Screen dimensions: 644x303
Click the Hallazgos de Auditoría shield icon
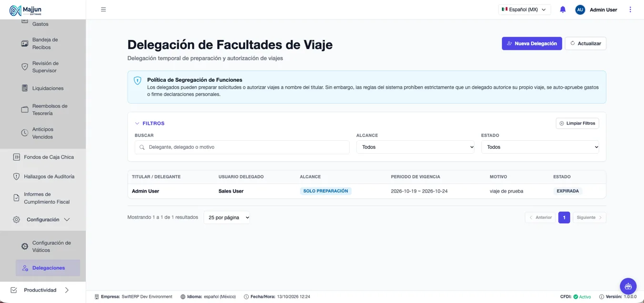tap(16, 176)
